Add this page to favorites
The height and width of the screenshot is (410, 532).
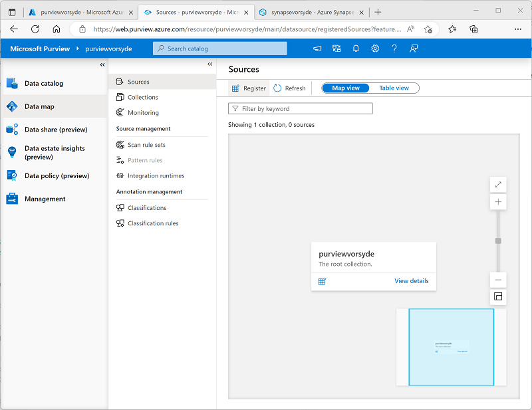(428, 29)
